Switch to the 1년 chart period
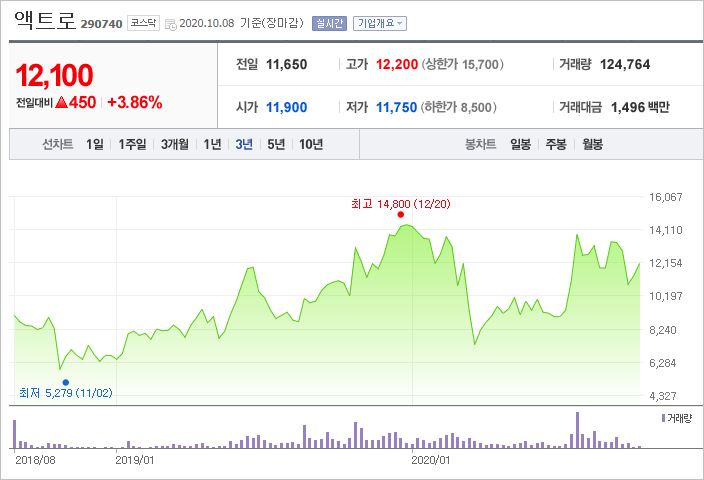704x480 pixels. point(212,144)
